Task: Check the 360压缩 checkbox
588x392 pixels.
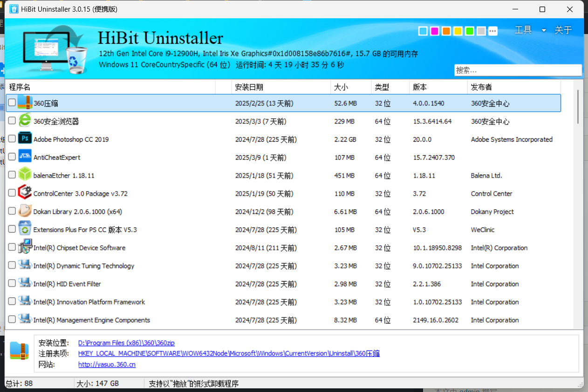Action: point(12,103)
